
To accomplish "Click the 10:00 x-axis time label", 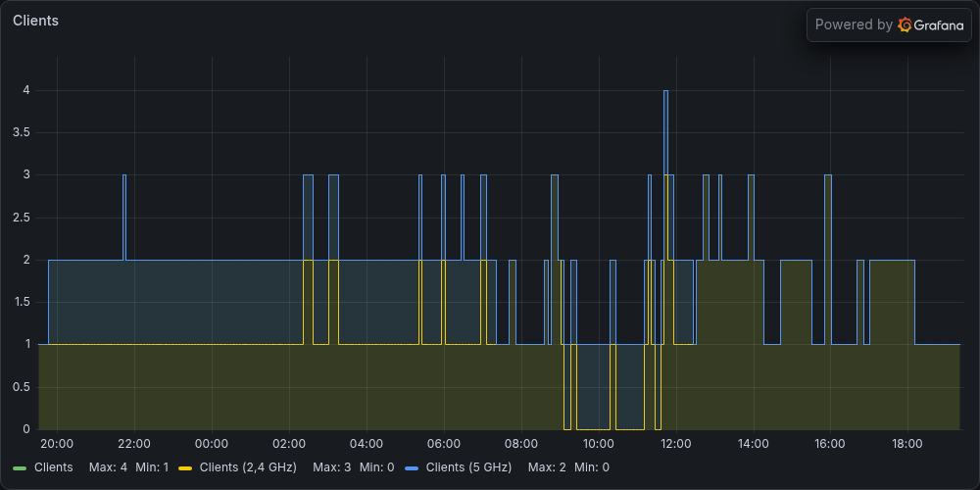I will (x=599, y=444).
